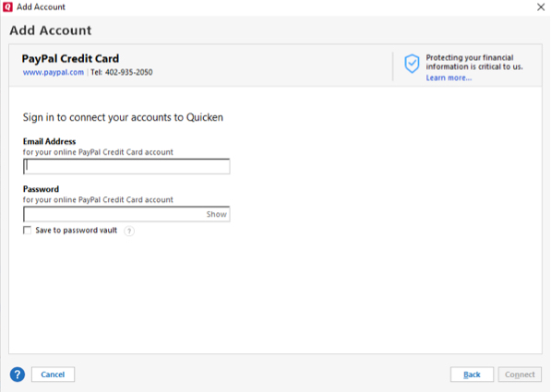Screen dimensions: 551x392
Task: Click the Quicken logo in title bar
Action: coord(7,7)
